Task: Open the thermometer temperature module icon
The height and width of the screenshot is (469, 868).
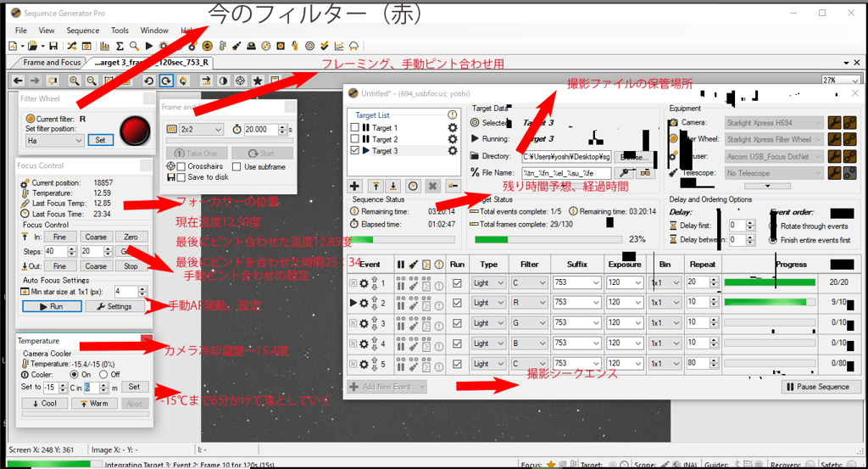Action: [x=222, y=46]
